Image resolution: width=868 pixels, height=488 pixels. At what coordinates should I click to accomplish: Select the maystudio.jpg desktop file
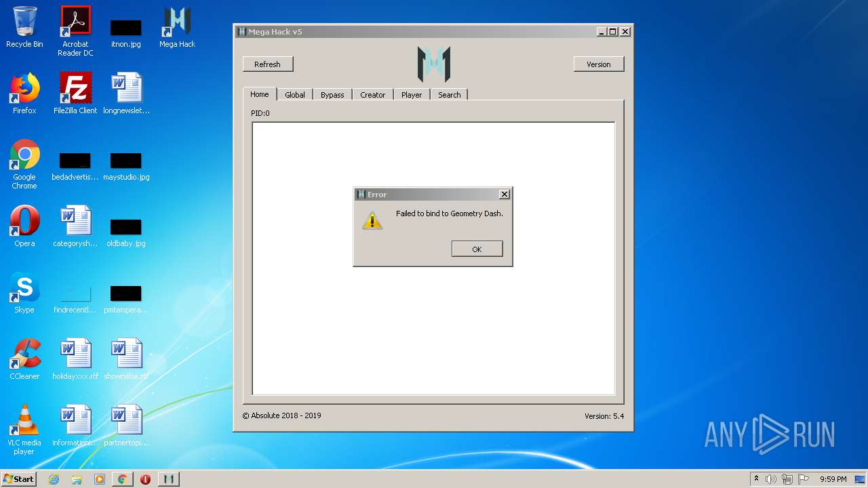click(126, 167)
